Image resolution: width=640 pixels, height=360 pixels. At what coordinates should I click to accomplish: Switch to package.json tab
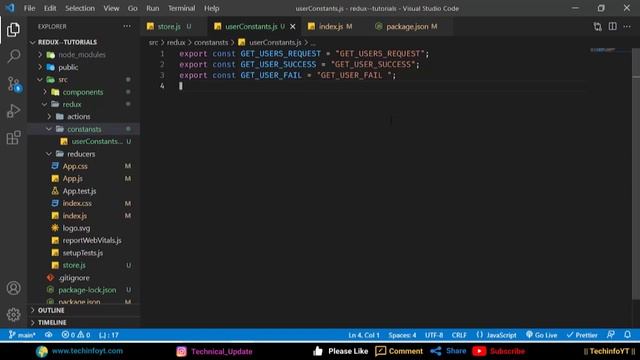point(410,27)
